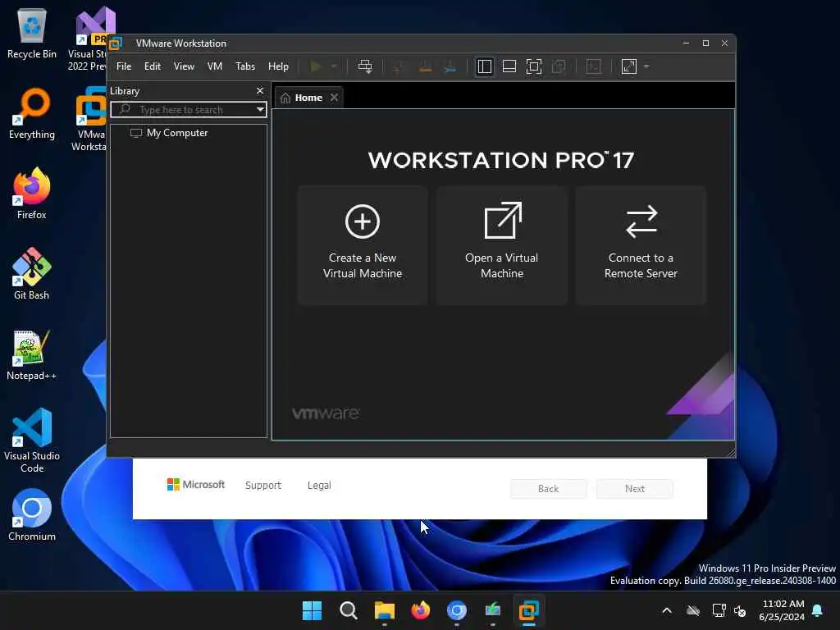Click the muted volume tray icon

click(740, 610)
